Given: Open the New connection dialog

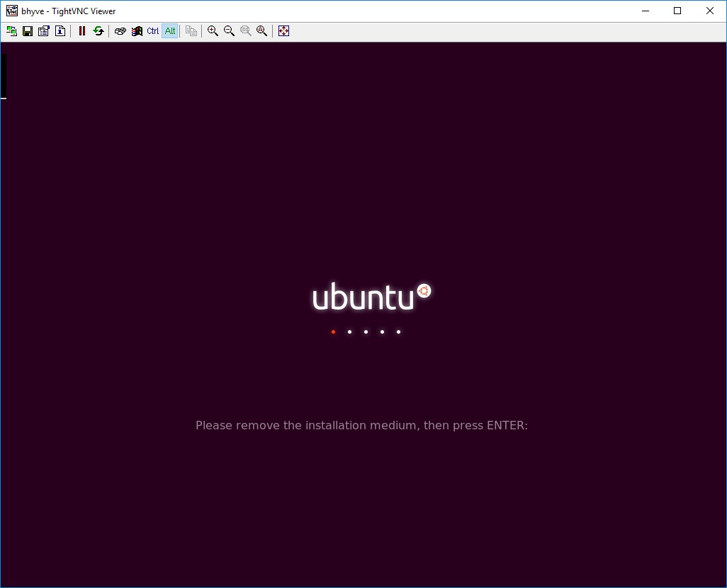Looking at the screenshot, I should (11, 31).
